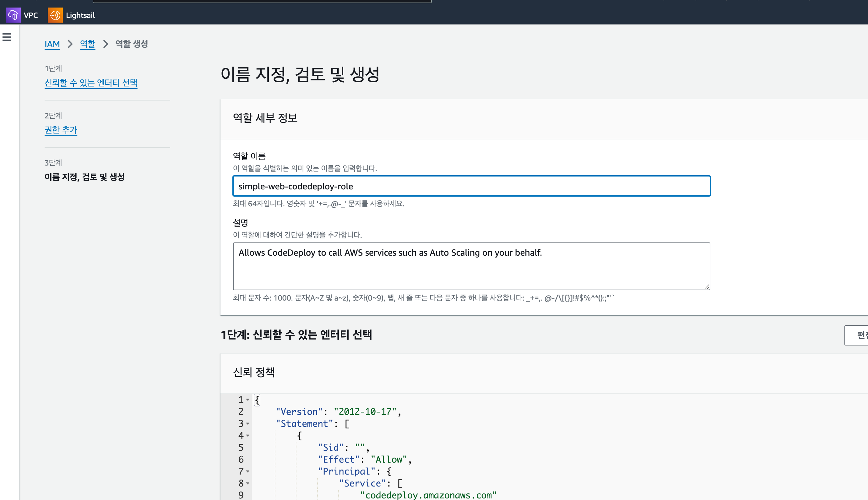868x500 pixels.
Task: Go to the IAM breadcrumb link
Action: 52,44
